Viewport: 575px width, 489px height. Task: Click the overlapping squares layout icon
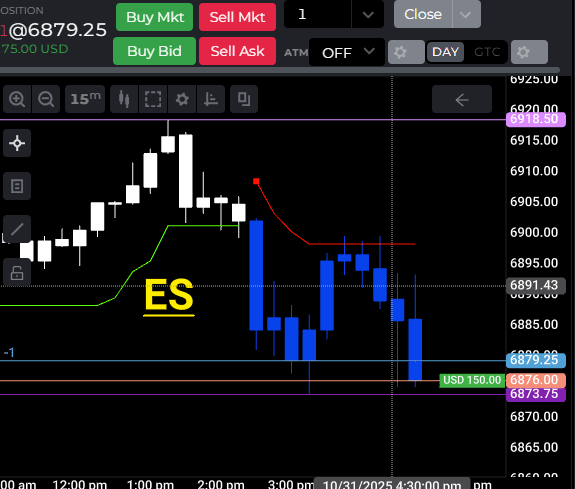[x=244, y=99]
